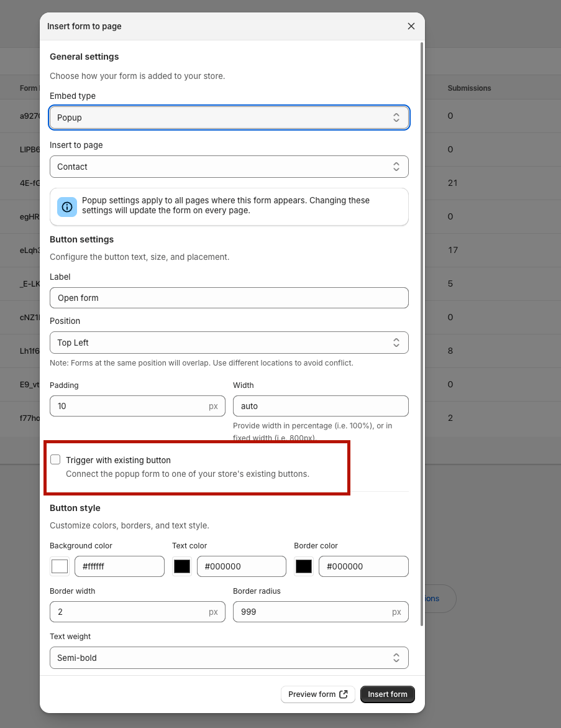Click the black border color swatch
Image resolution: width=561 pixels, height=728 pixels.
tap(304, 566)
